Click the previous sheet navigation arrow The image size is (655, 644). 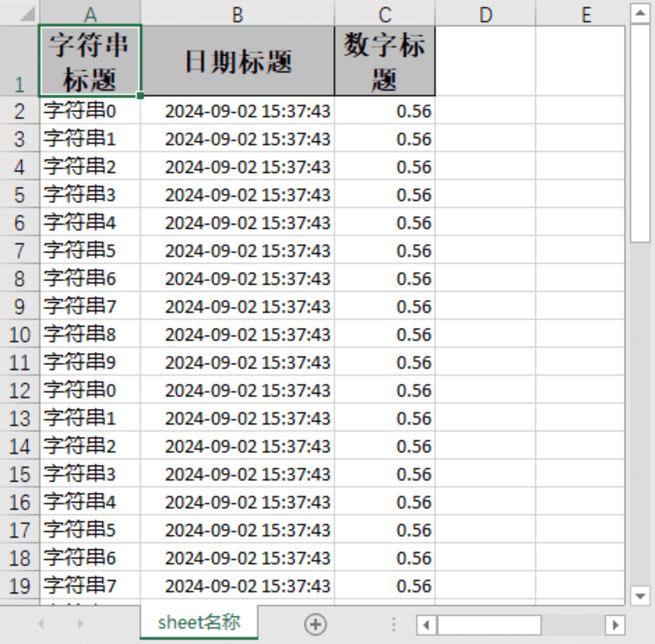(41, 624)
